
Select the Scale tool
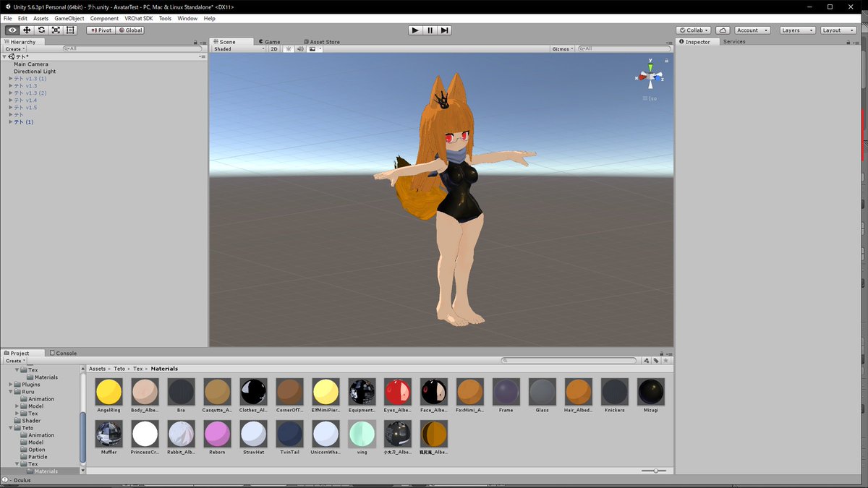click(56, 30)
